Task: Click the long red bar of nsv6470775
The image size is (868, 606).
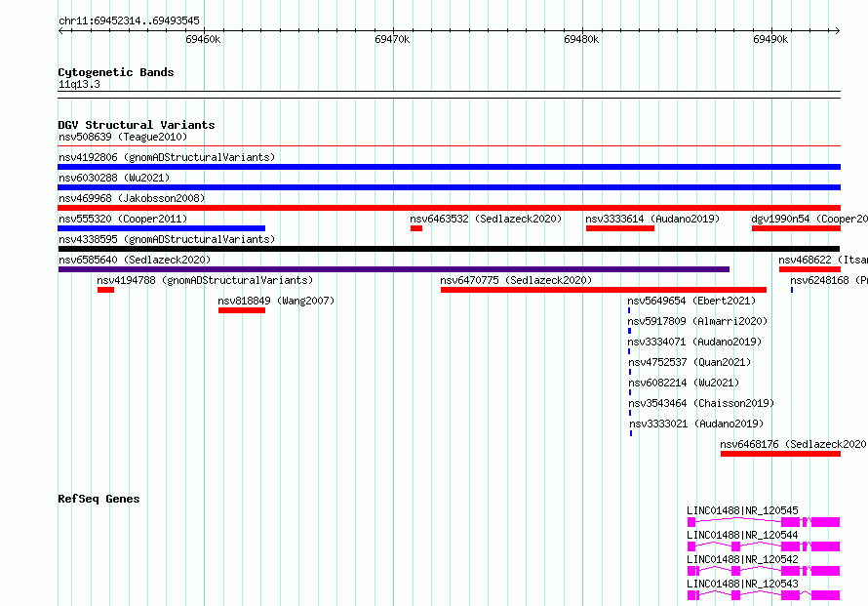Action: (604, 290)
